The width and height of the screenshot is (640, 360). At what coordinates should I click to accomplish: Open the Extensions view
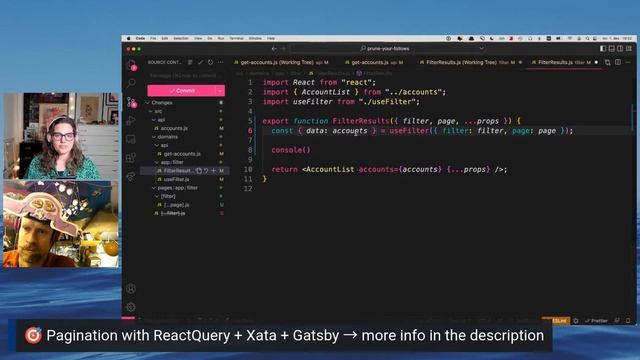[x=131, y=158]
